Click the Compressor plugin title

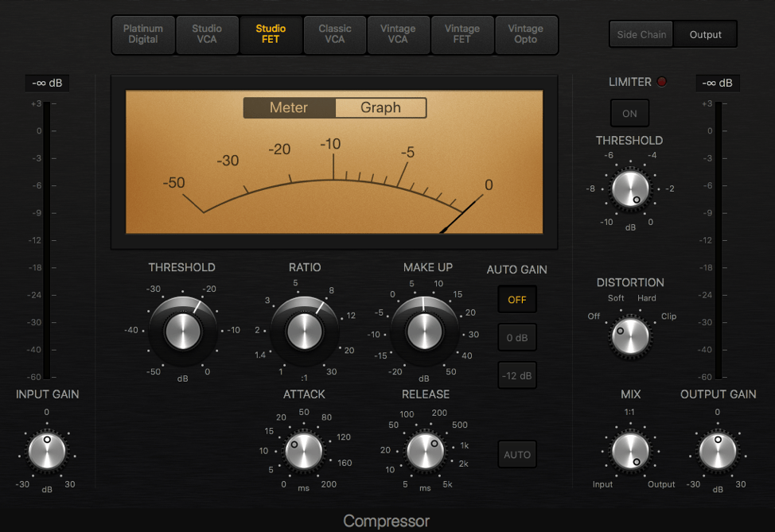pyautogui.click(x=387, y=521)
